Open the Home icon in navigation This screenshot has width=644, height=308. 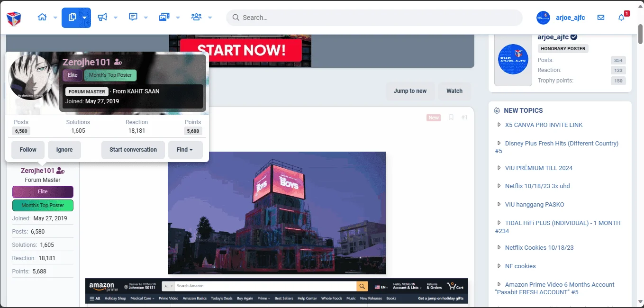(x=42, y=18)
